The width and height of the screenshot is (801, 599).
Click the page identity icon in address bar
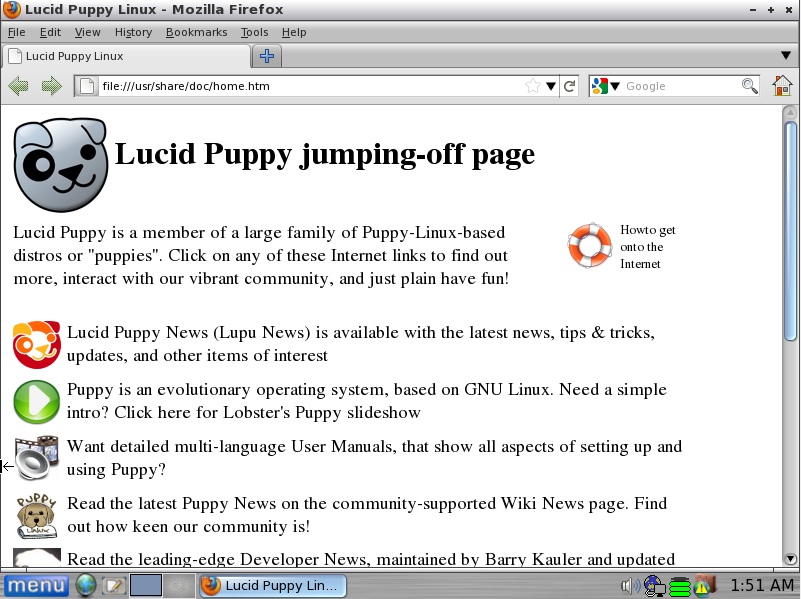[x=87, y=86]
